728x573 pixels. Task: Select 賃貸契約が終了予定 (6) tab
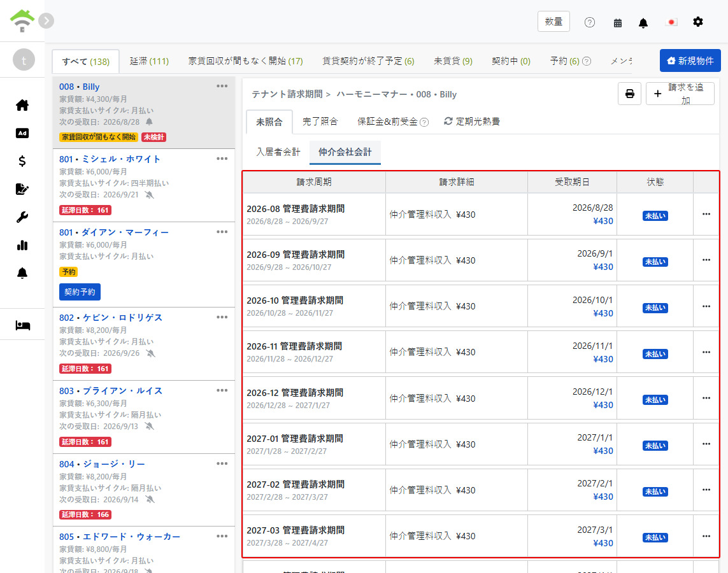click(x=368, y=61)
